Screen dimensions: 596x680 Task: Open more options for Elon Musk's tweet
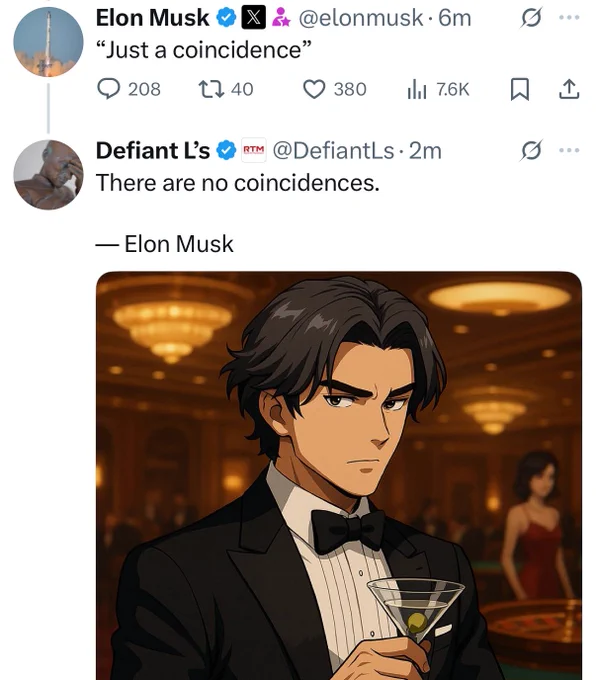click(569, 18)
